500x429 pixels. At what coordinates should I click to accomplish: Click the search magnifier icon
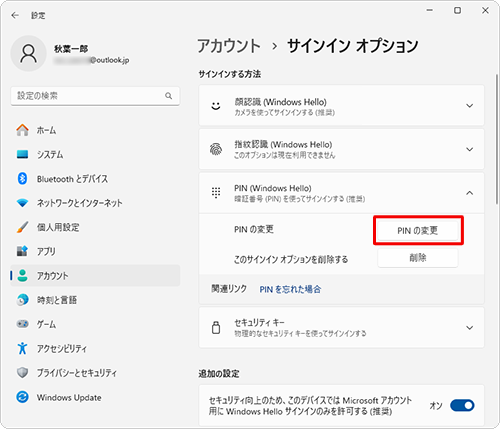(169, 96)
